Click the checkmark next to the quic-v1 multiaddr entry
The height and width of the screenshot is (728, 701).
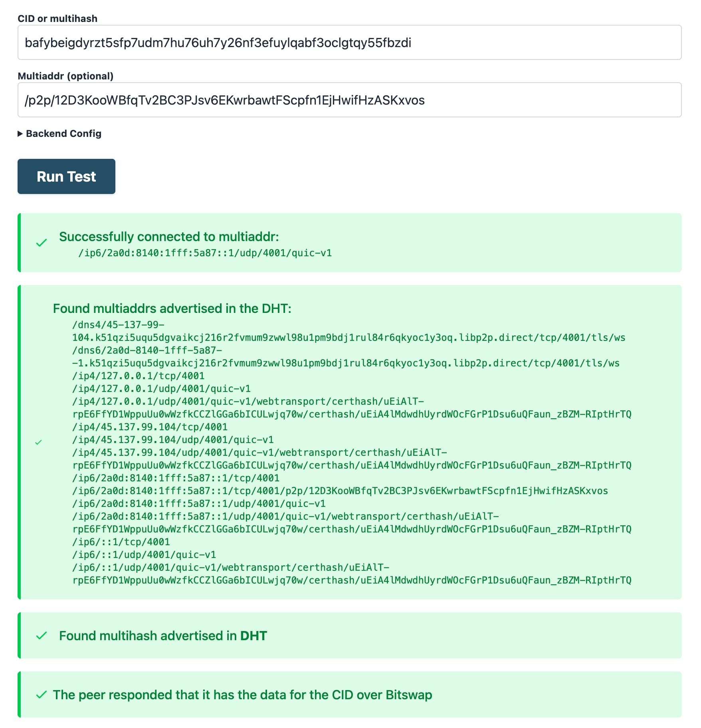point(39,442)
